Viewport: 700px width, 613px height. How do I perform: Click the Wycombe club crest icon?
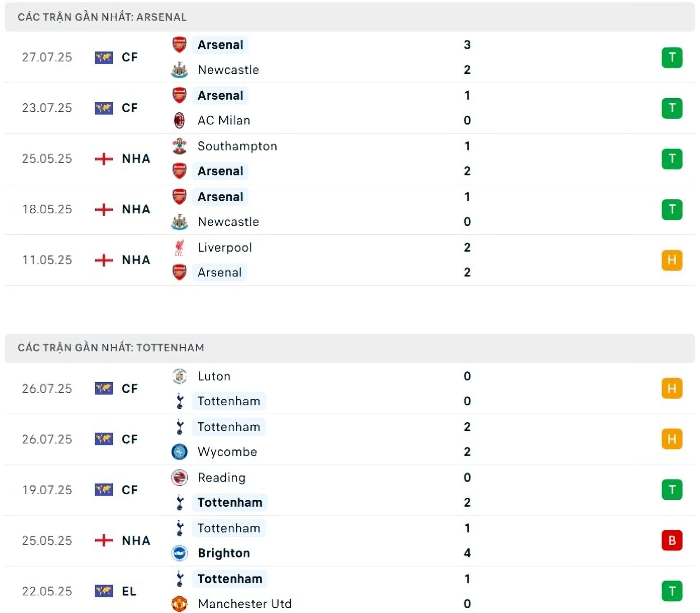coord(179,452)
